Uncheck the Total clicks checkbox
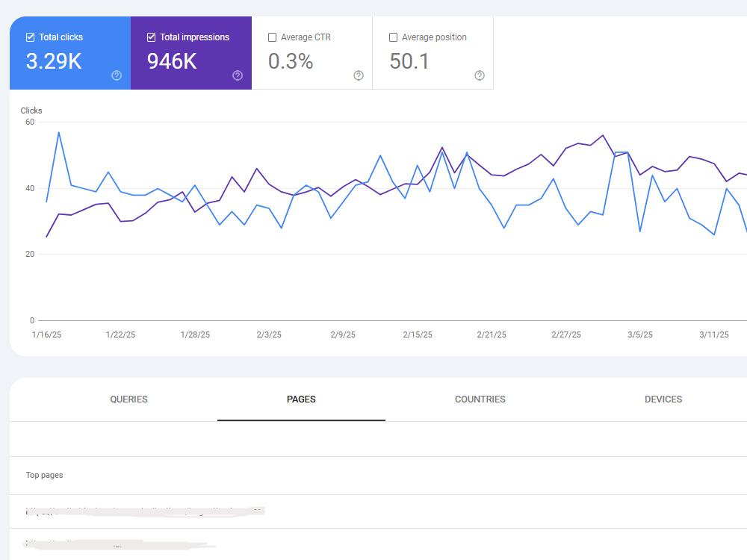This screenshot has height=560, width=747. pos(30,37)
